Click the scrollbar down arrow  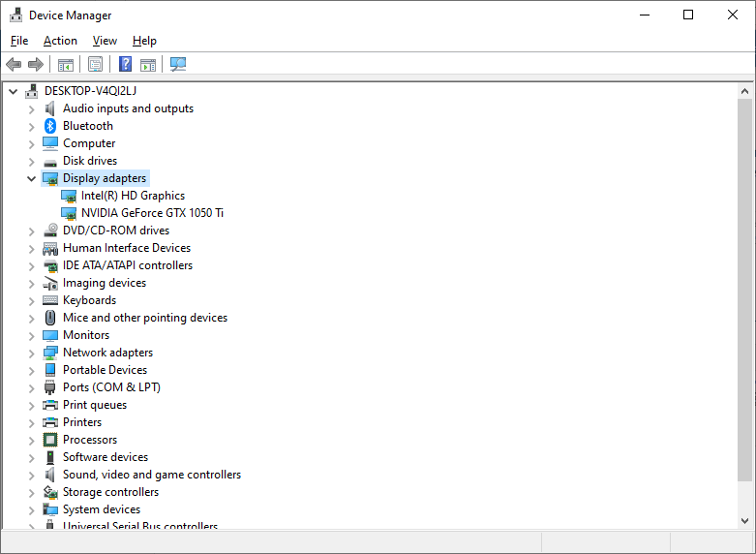[744, 521]
